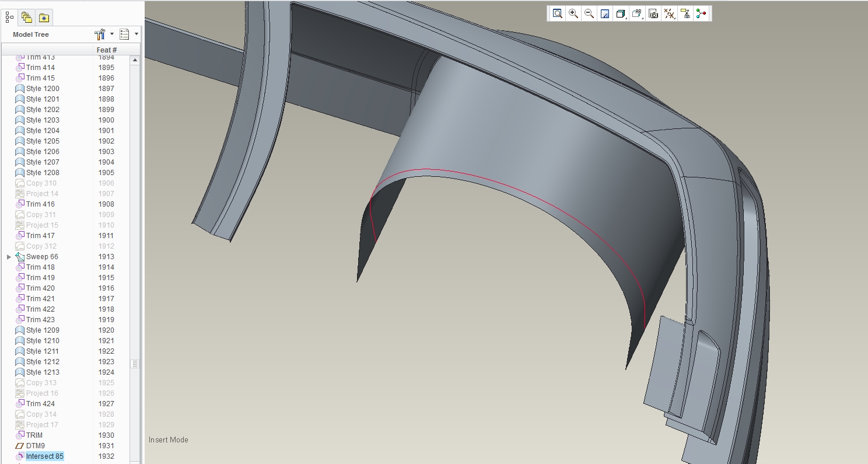Select Style 1210 in the model tree
This screenshot has width=868, height=464.
[x=43, y=341]
